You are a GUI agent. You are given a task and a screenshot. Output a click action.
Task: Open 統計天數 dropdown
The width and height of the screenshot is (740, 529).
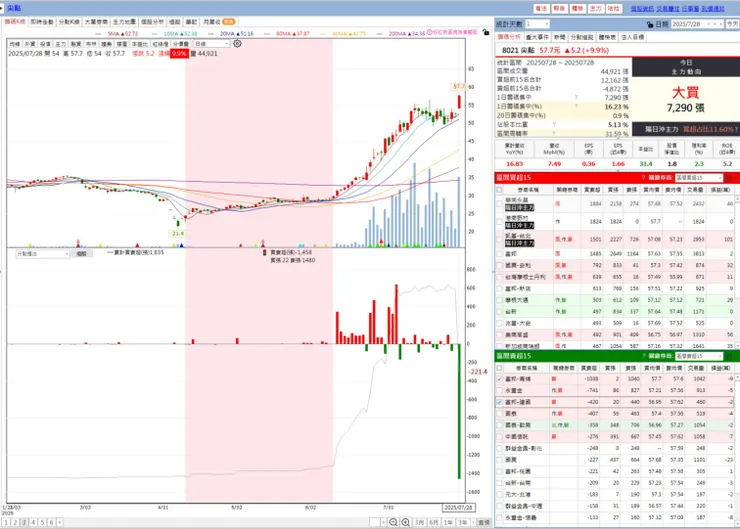[537, 24]
